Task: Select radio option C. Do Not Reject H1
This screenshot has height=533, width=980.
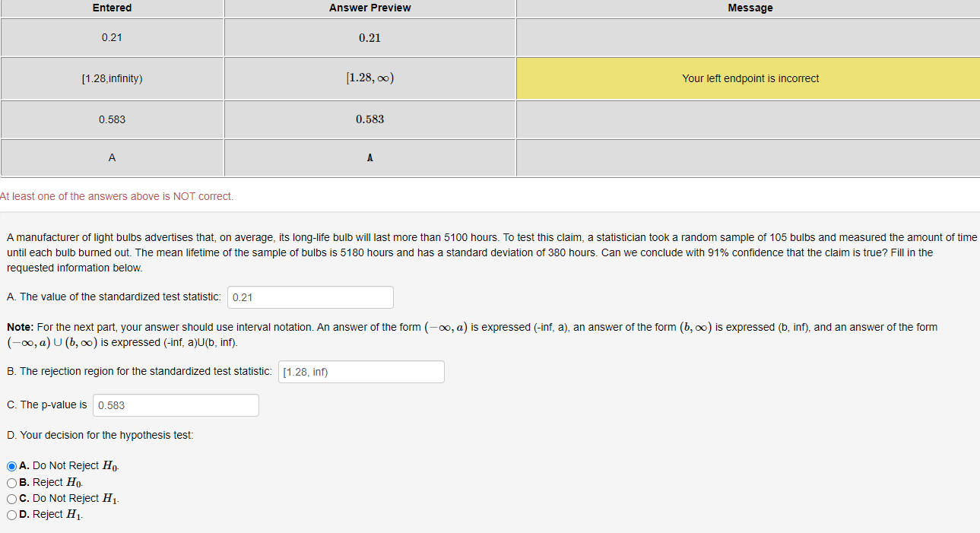Action: pyautogui.click(x=12, y=499)
